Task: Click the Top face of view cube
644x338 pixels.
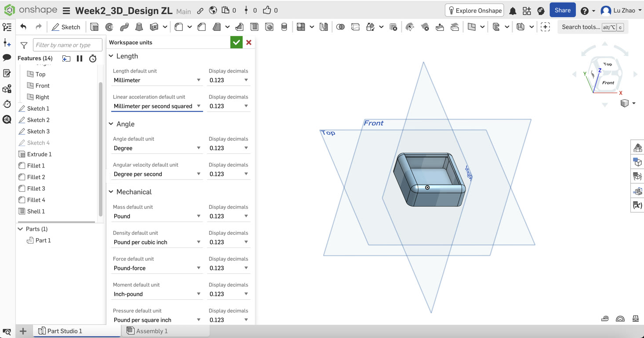Action: 608,64
